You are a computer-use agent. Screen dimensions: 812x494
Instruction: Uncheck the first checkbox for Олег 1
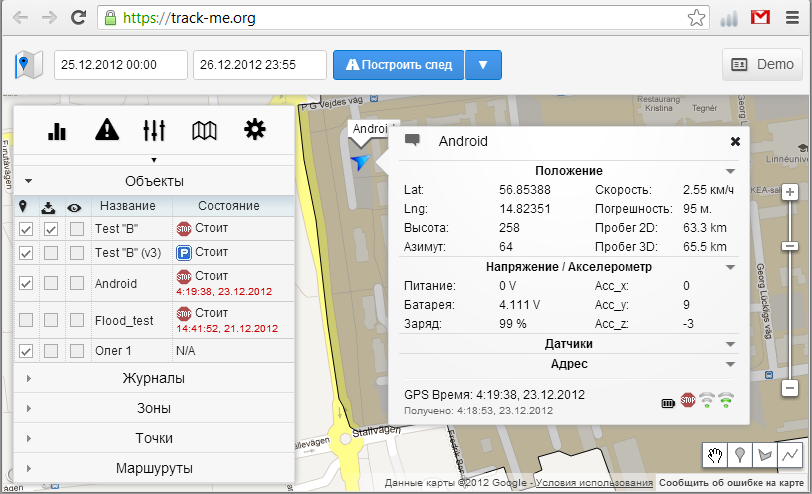pyautogui.click(x=27, y=351)
